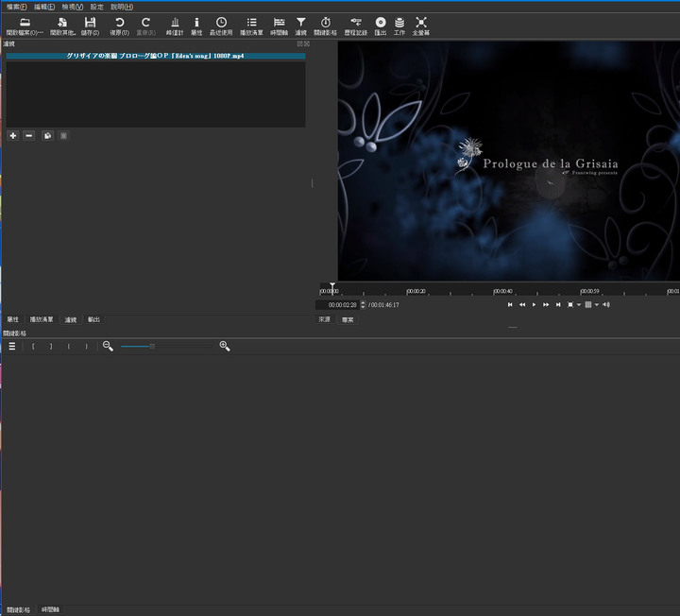Select the グリザイアの楽園 mp4 clip title bar
This screenshot has height=616, width=680.
coord(156,56)
